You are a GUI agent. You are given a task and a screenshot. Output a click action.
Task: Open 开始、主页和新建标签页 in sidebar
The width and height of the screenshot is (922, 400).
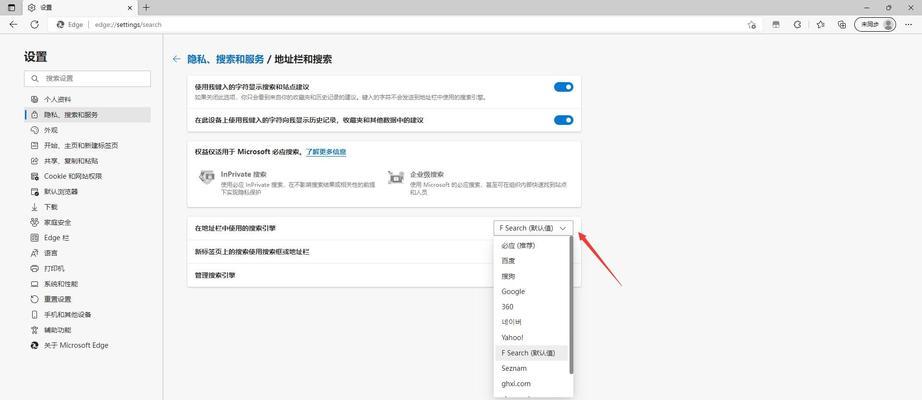(88, 145)
